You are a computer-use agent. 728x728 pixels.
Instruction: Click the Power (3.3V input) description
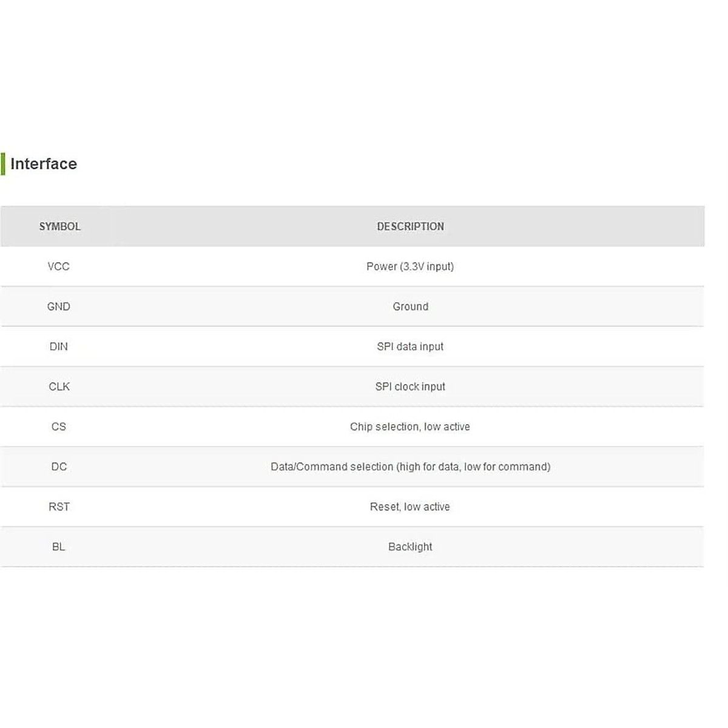(410, 266)
